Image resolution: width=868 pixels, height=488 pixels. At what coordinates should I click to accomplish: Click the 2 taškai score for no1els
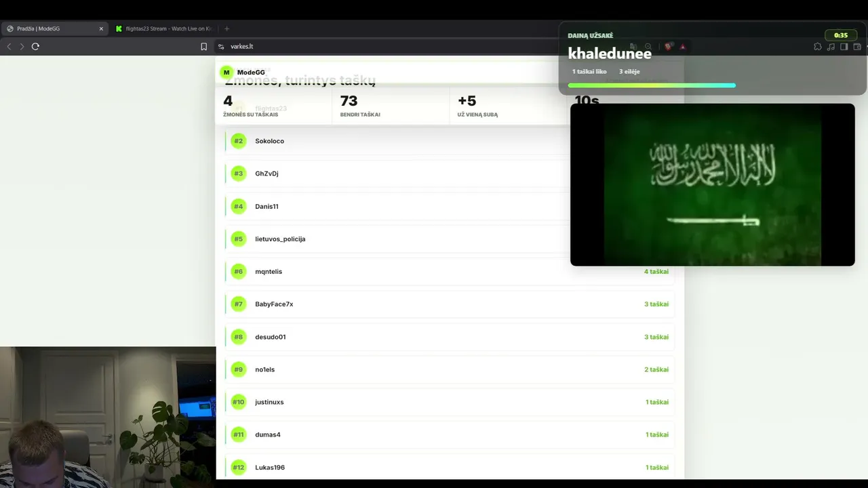656,369
